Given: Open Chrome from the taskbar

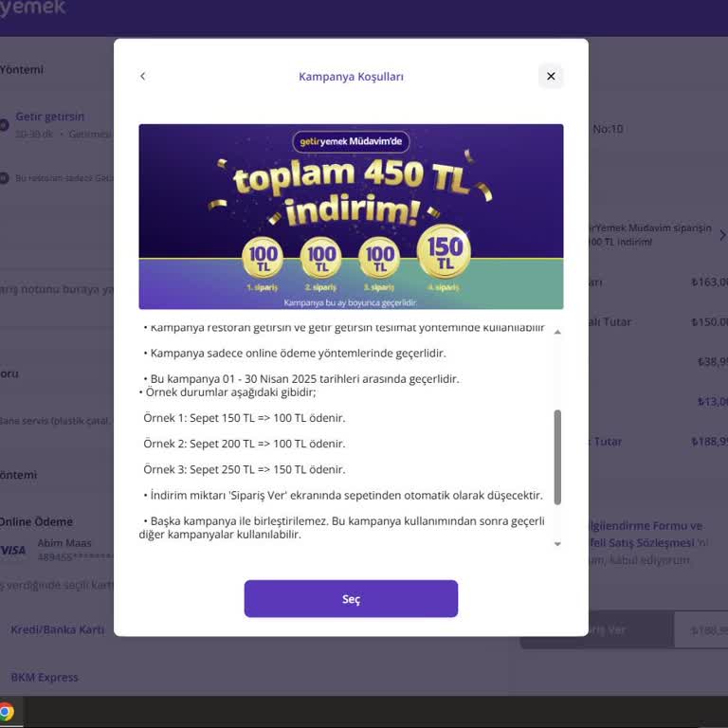Looking at the screenshot, I should point(7,712).
